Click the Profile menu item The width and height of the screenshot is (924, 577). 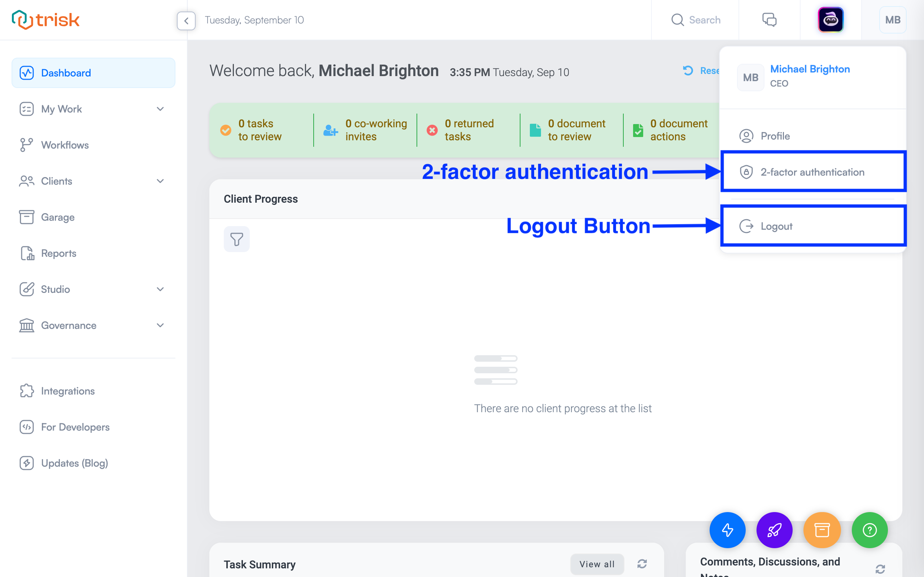click(776, 136)
